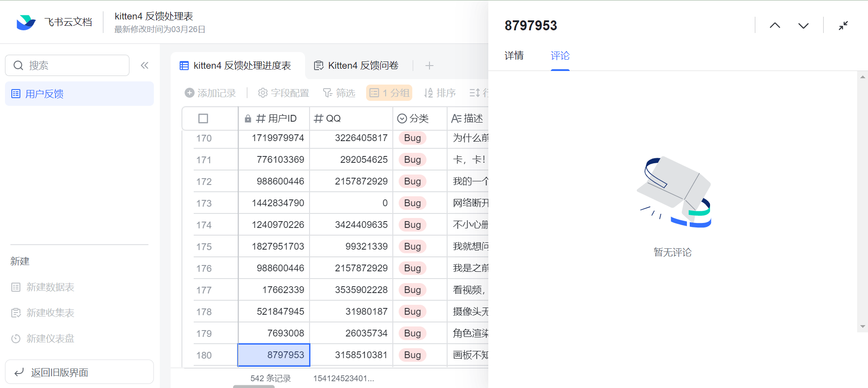
Task: Click 新建数据表 link
Action: tap(50, 287)
